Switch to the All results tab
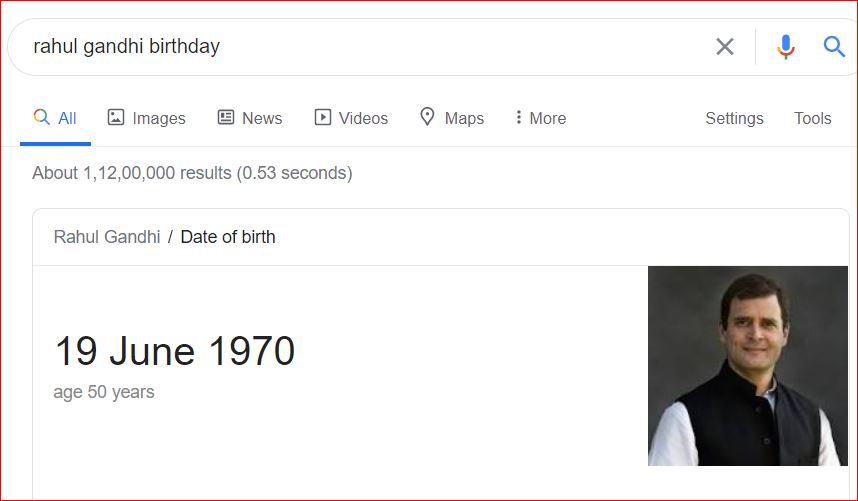The width and height of the screenshot is (858, 501). pyautogui.click(x=67, y=118)
